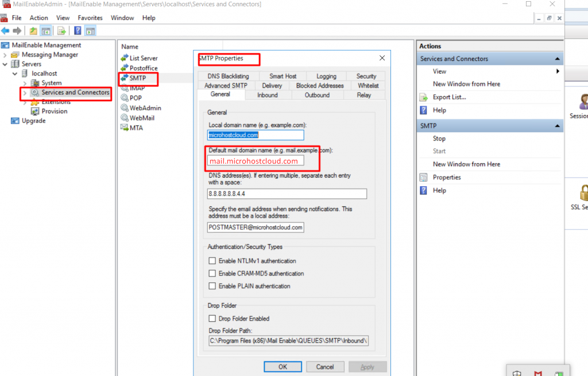The width and height of the screenshot is (588, 376).
Task: Collapse the Servers tree node
Action: pyautogui.click(x=5, y=64)
